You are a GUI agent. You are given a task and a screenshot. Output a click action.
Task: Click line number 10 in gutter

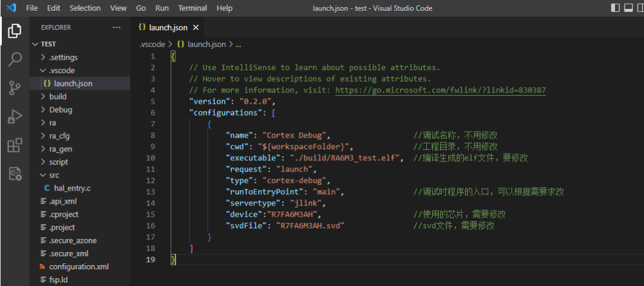pos(150,157)
